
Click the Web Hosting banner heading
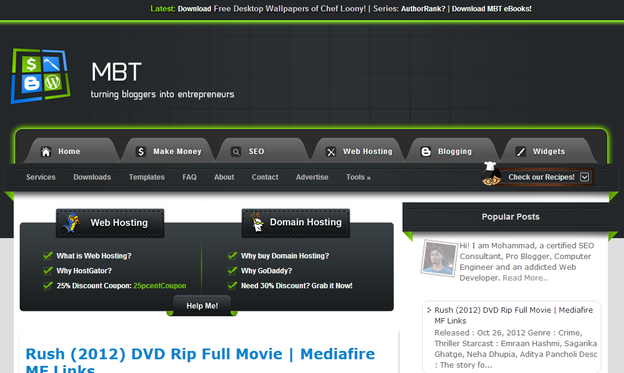click(x=110, y=223)
